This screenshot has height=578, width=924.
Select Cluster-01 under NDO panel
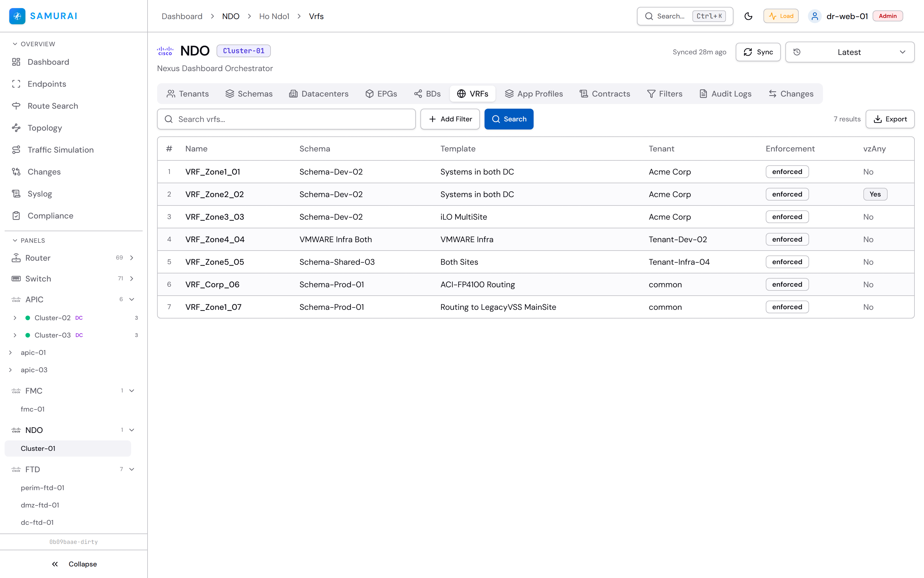tap(68, 449)
